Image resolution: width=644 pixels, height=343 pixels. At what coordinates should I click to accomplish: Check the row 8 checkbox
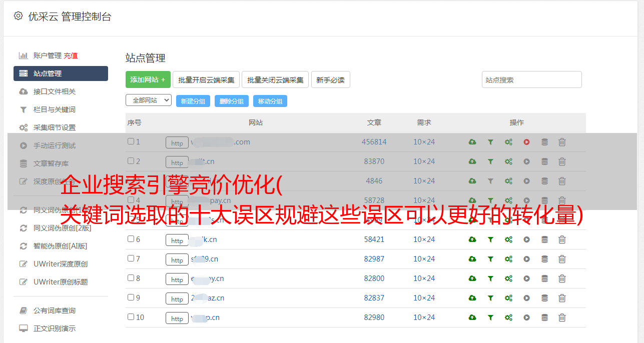tap(131, 278)
